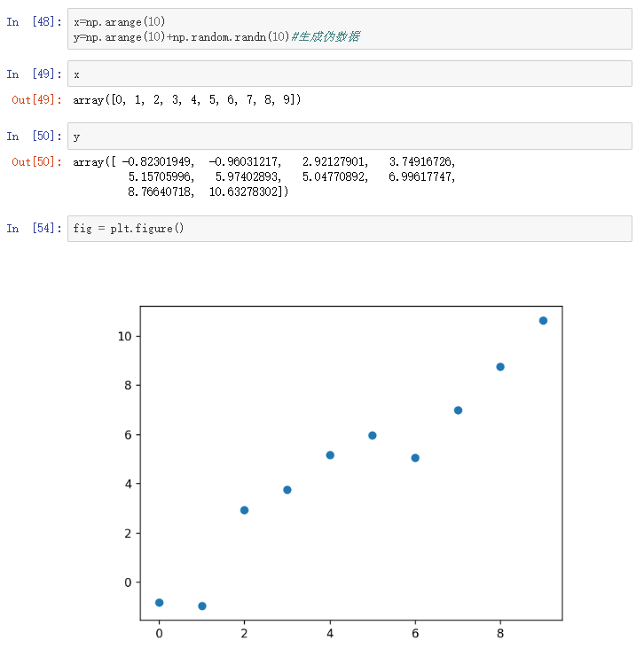Click the scatter point at x=2
644x656 pixels.
[x=245, y=511]
